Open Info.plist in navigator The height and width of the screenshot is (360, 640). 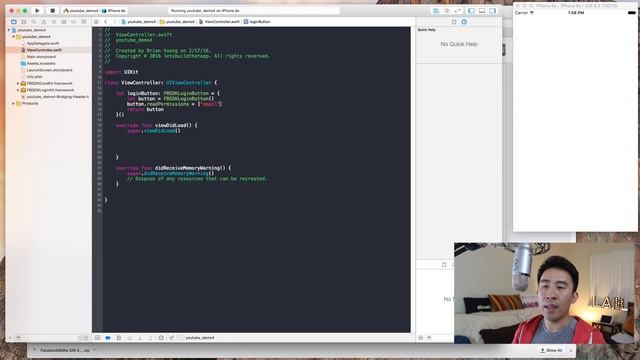click(34, 77)
